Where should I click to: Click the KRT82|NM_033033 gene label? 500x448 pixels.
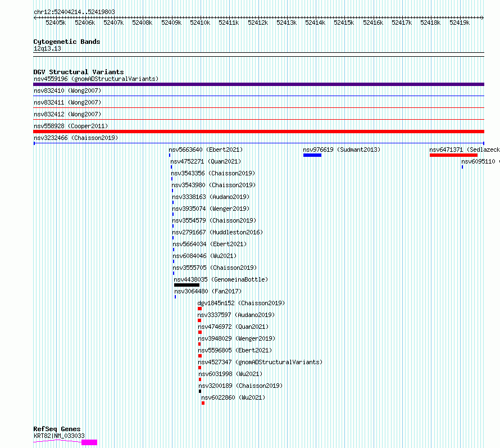tap(60, 436)
